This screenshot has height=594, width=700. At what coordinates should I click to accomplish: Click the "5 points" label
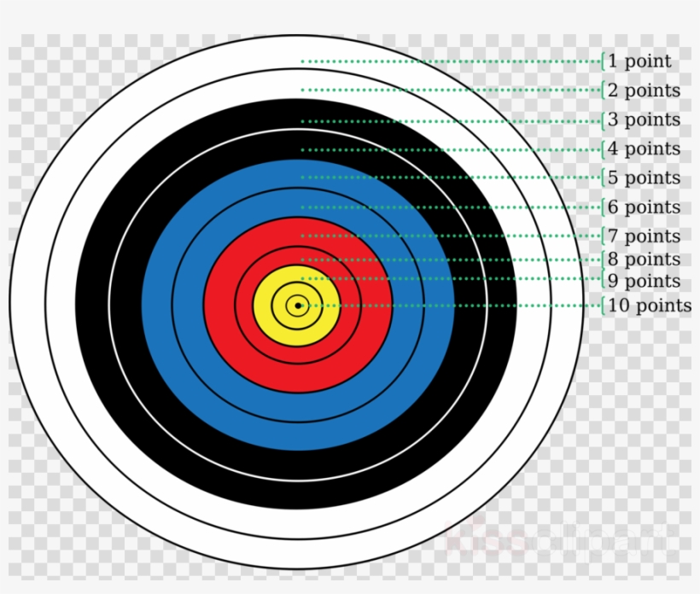pos(644,178)
